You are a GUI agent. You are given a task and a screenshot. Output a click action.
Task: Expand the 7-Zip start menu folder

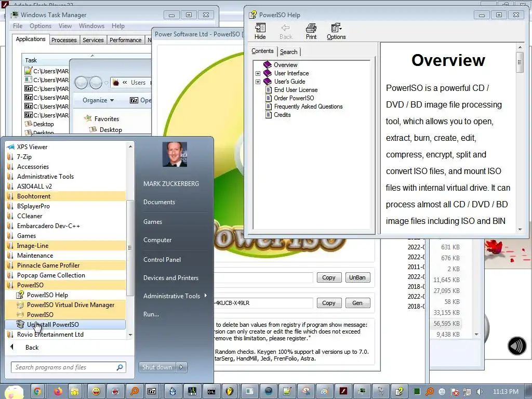coord(65,157)
